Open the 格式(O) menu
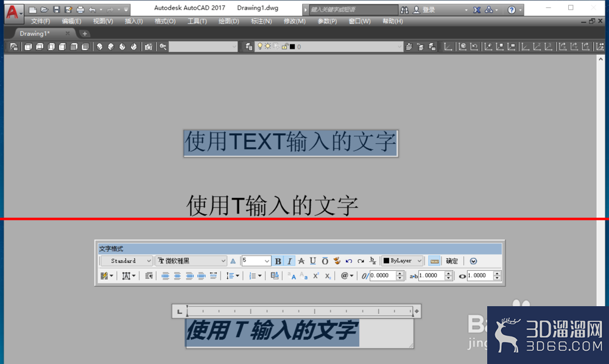Viewport: 609px width, 364px height. (165, 21)
